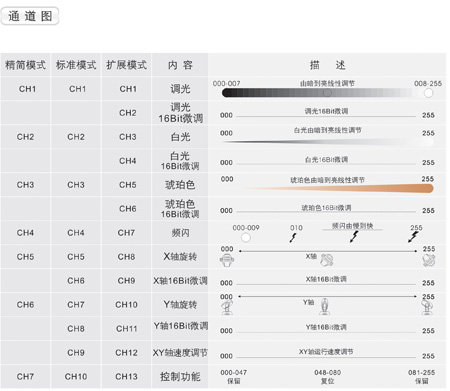Image resolution: width=450 pixels, height=391 pixels.
Task: Click the 白光 fading gradient bar
Action: [328, 142]
